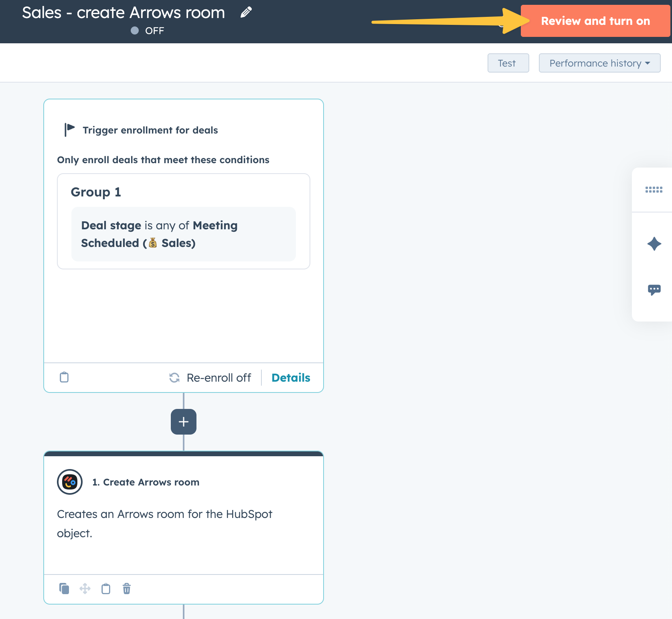Open the Deal stage condition filter

(183, 234)
